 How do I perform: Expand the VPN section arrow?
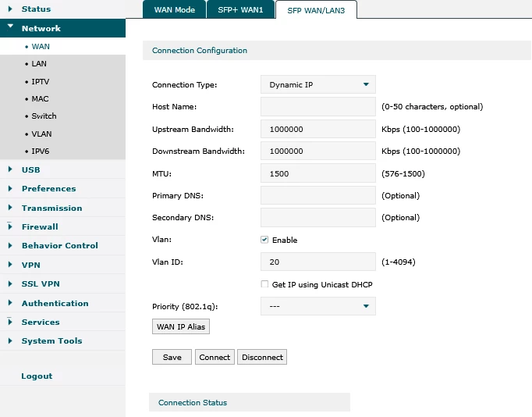(x=10, y=265)
